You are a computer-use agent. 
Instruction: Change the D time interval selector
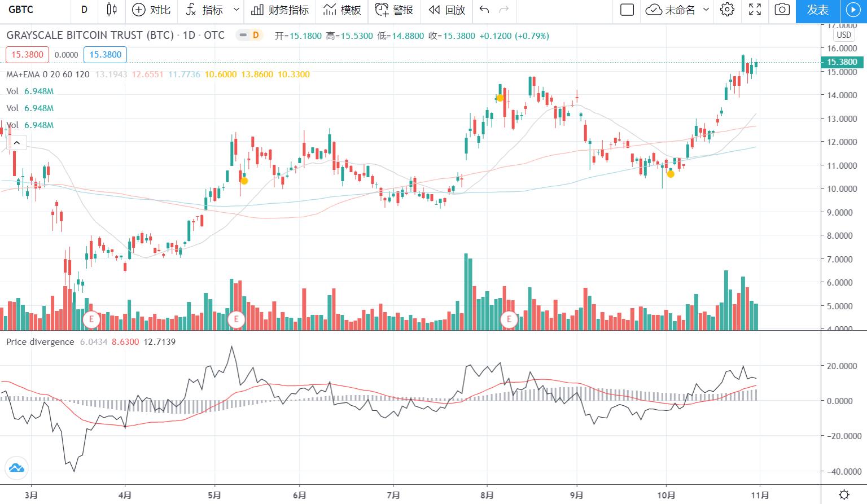(x=84, y=10)
